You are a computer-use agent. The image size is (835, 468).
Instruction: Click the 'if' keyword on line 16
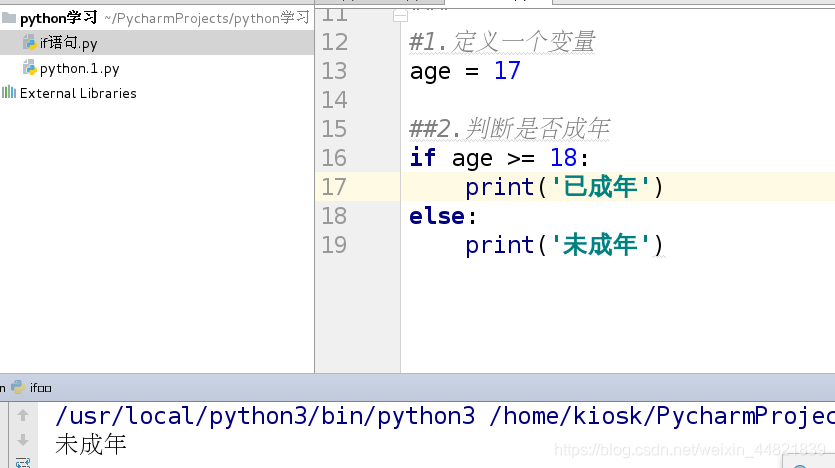pos(423,158)
